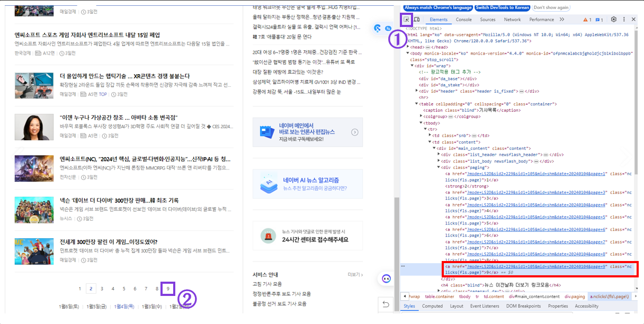Click 'Switch DevTools to Korean' button

pos(502,7)
